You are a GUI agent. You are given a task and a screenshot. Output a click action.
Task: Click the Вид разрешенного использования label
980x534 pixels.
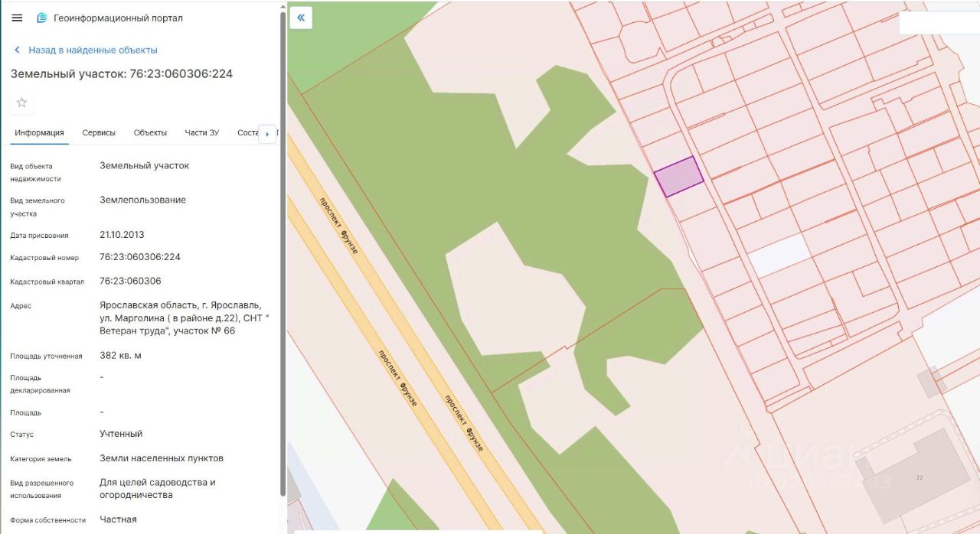coord(41,489)
